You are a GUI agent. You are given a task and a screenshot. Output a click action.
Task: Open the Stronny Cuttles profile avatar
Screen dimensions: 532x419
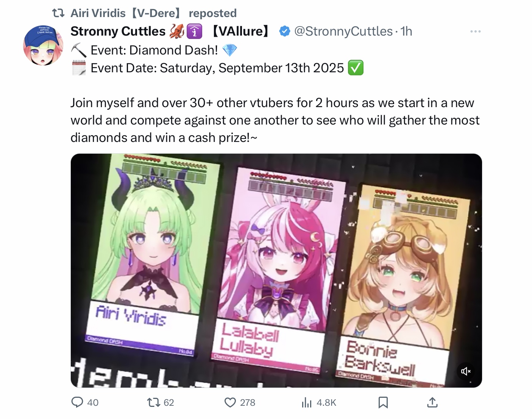[43, 45]
